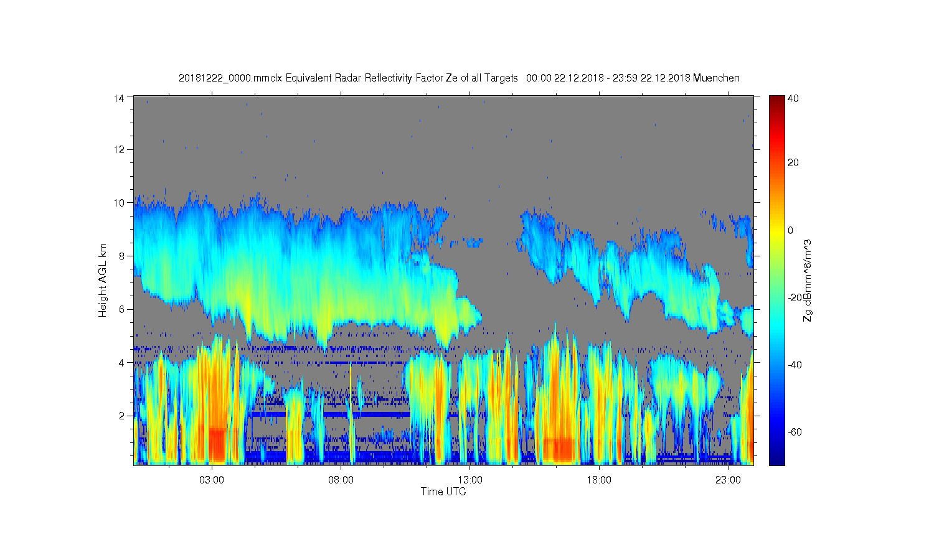The height and width of the screenshot is (560, 934).
Task: Click the 03:00 time tick label
Action: click(x=212, y=480)
